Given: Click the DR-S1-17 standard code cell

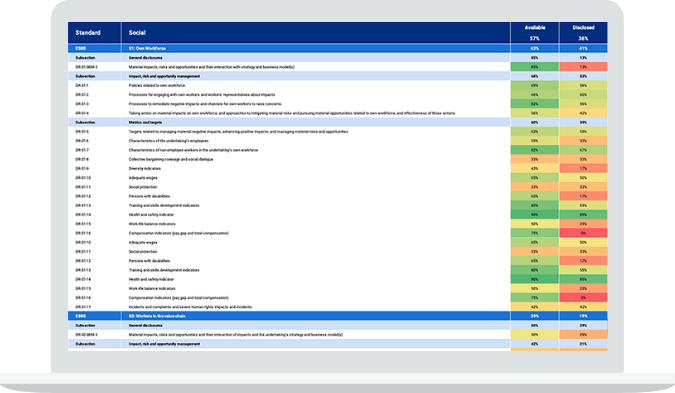Looking at the screenshot, I should [83, 307].
